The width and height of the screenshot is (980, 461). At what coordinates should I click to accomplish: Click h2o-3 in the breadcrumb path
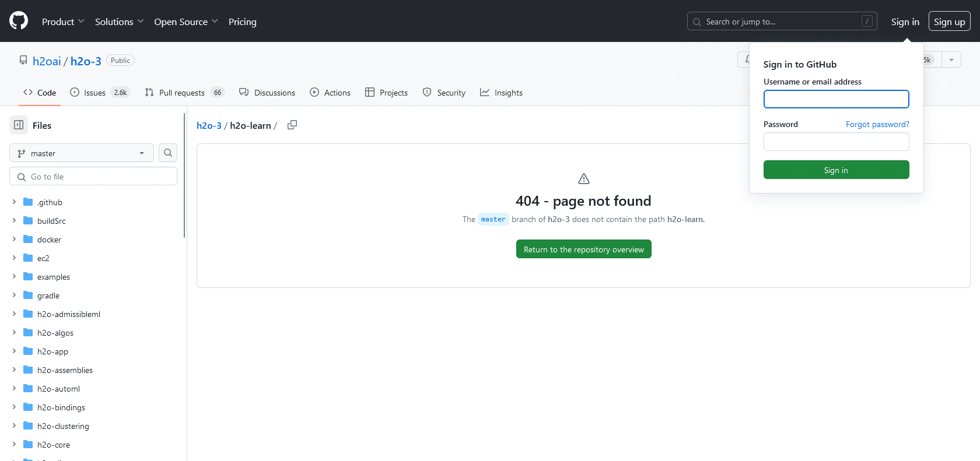[x=209, y=125]
